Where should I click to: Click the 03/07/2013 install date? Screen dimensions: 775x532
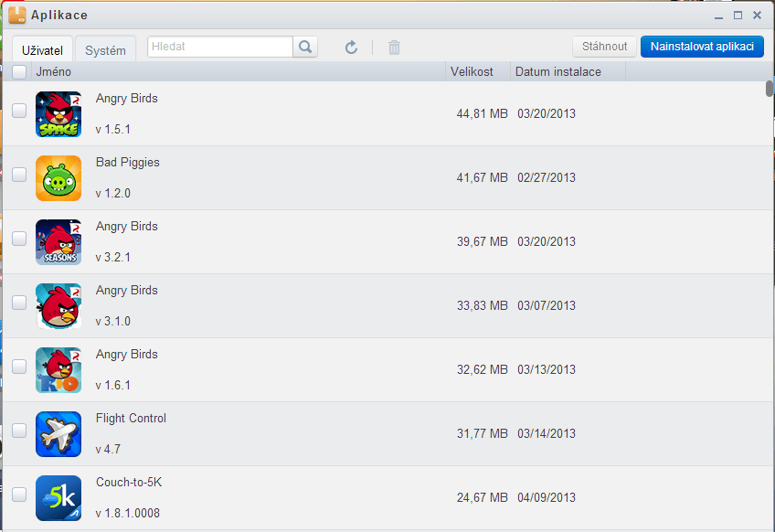pyautogui.click(x=547, y=305)
